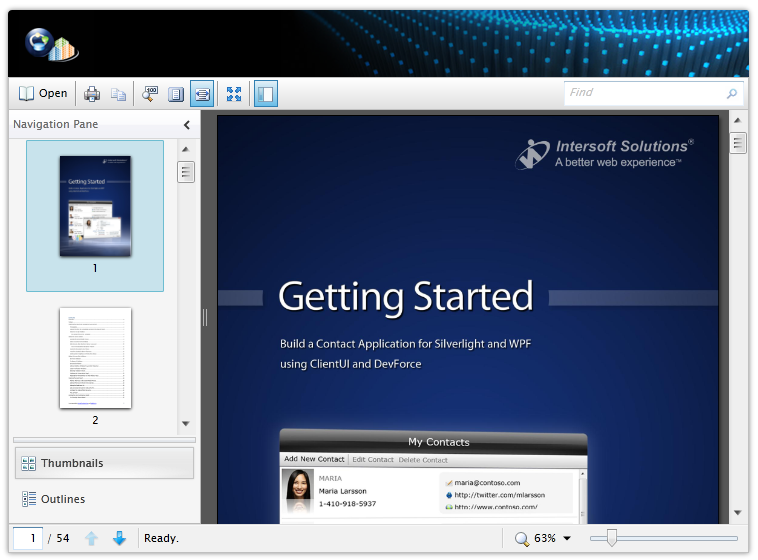The width and height of the screenshot is (758, 560).
Task: Click the 'Ready.' status text
Action: [x=161, y=538]
